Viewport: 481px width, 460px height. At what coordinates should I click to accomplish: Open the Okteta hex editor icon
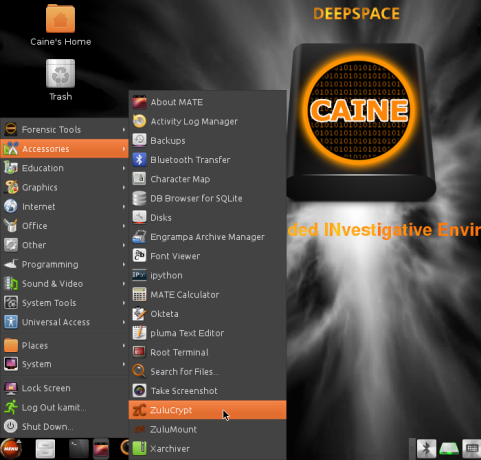tap(139, 314)
